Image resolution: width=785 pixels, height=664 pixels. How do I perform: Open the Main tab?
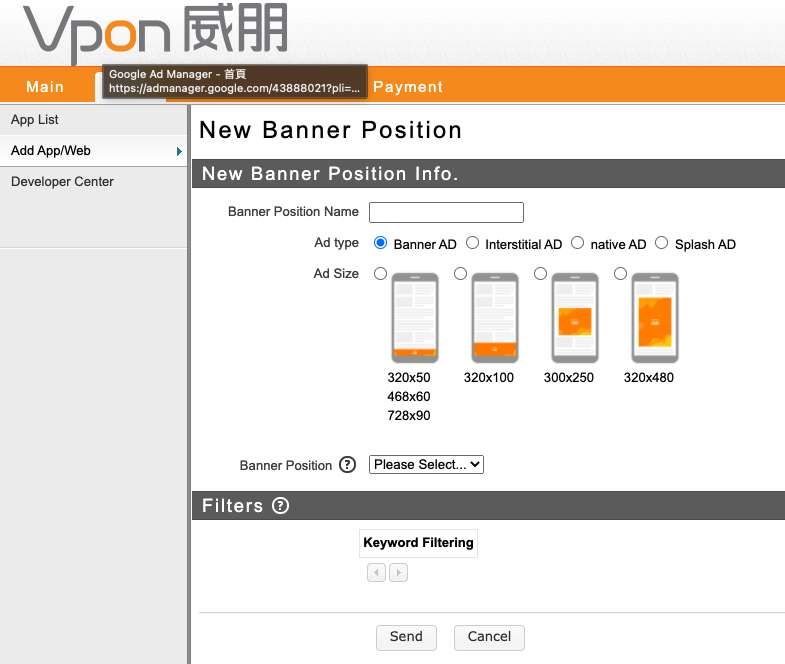[x=45, y=87]
